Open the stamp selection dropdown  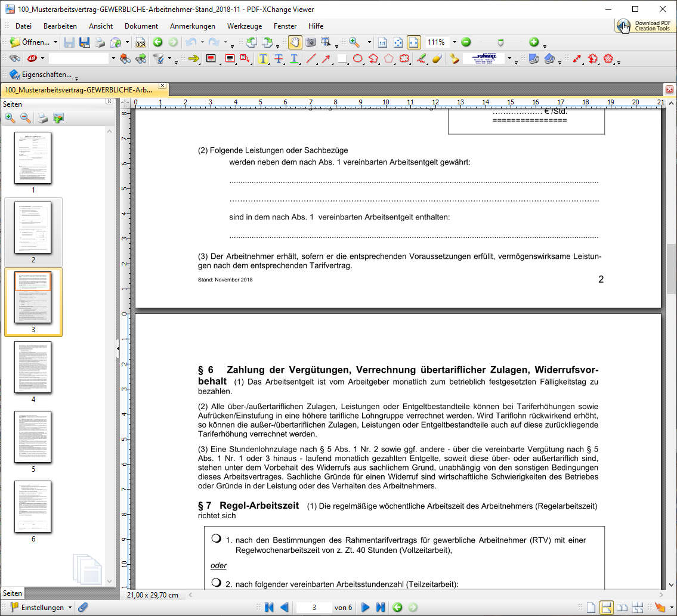(x=510, y=58)
